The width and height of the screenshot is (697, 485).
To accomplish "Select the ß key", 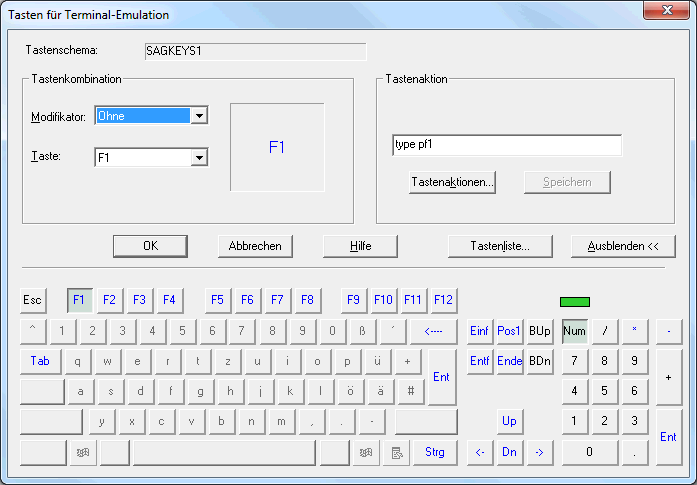I will tap(362, 331).
